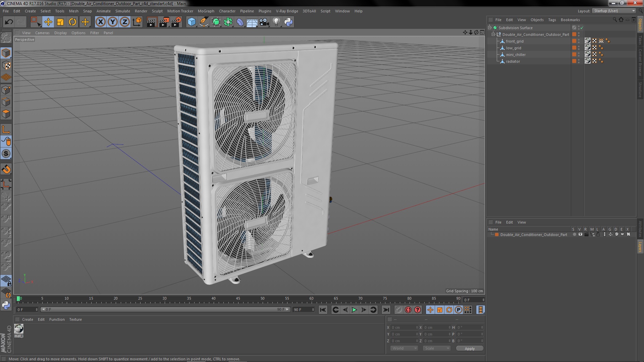
Task: Open the World coordinate dropdown
Action: pos(404,348)
